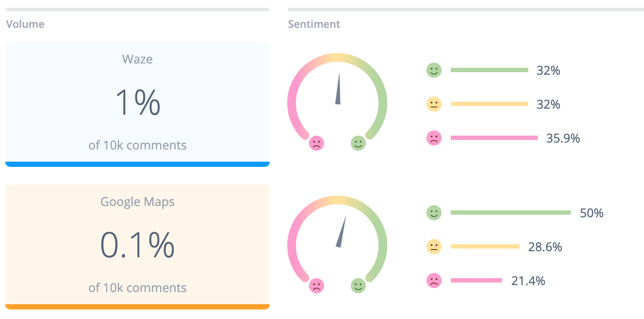Click the pink sad face icon for Waze
The width and height of the screenshot is (644, 319).
[x=434, y=138]
